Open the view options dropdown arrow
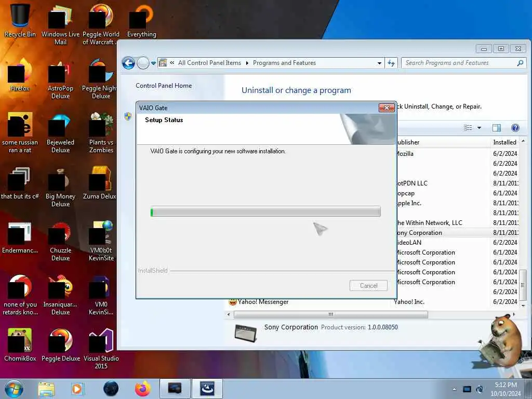The height and width of the screenshot is (399, 532). click(479, 128)
